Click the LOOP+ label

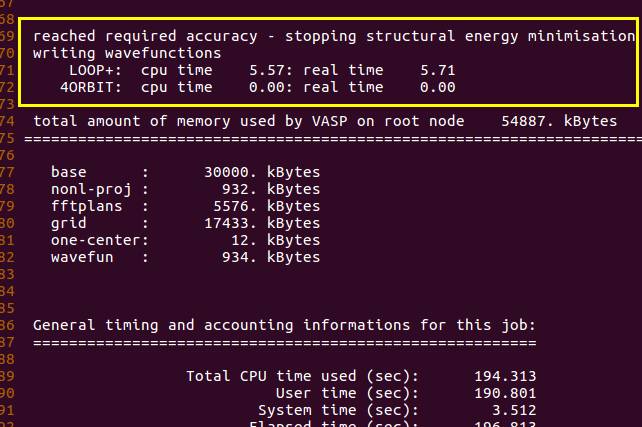point(93,70)
